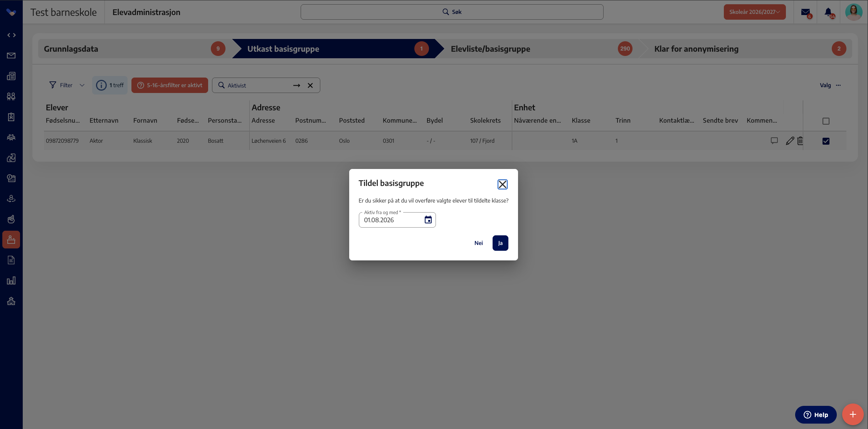Open the Filter dropdown

click(x=67, y=85)
